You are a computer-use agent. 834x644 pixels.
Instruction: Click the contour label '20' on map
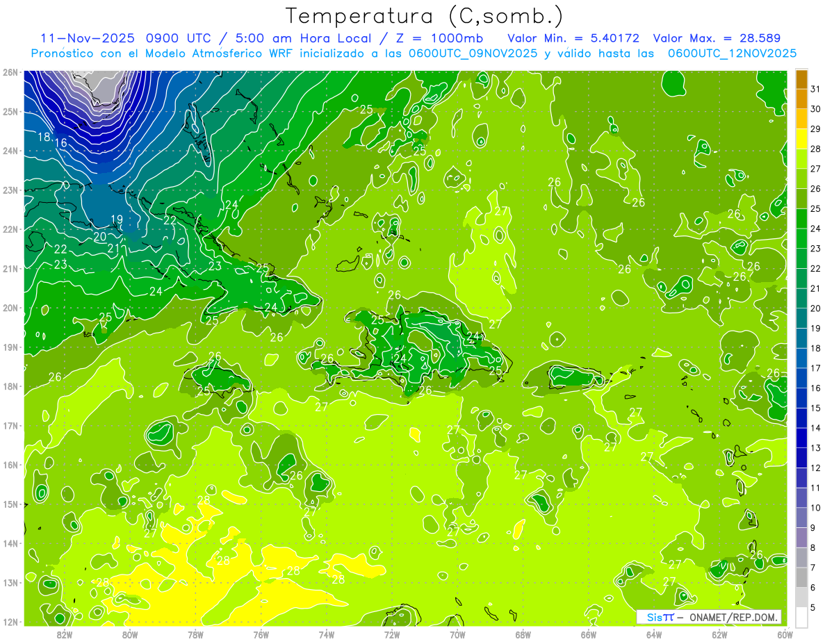coord(100,236)
